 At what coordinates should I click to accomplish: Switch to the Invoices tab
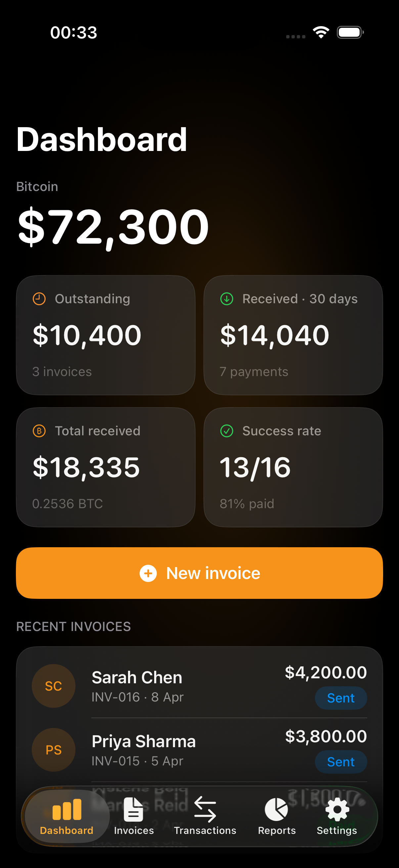[x=134, y=816]
